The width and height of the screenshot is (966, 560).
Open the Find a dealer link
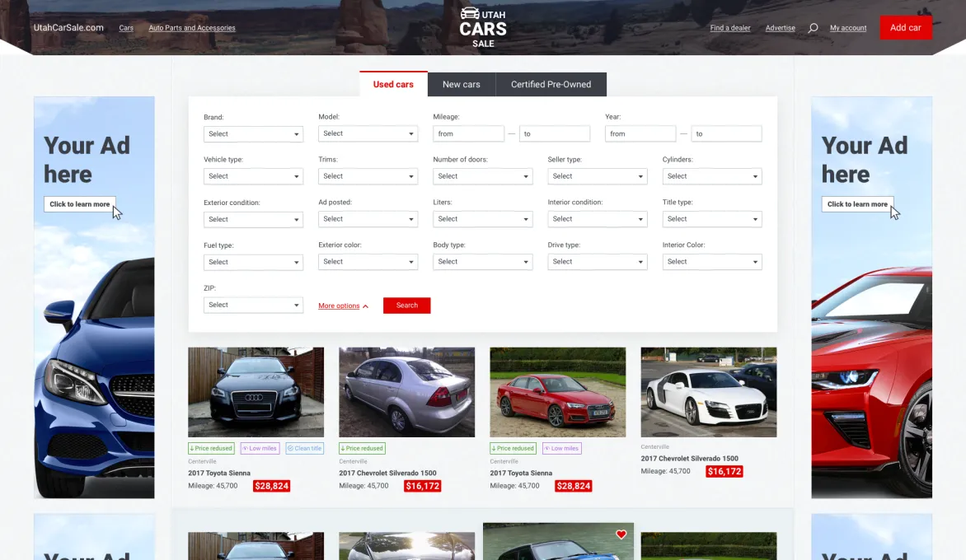pyautogui.click(x=730, y=28)
